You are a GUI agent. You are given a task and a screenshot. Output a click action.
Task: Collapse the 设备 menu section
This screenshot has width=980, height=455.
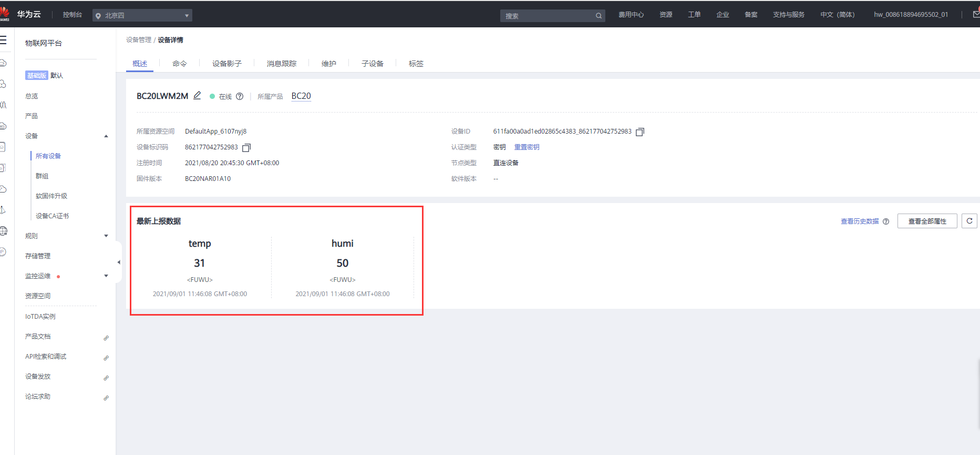point(106,136)
